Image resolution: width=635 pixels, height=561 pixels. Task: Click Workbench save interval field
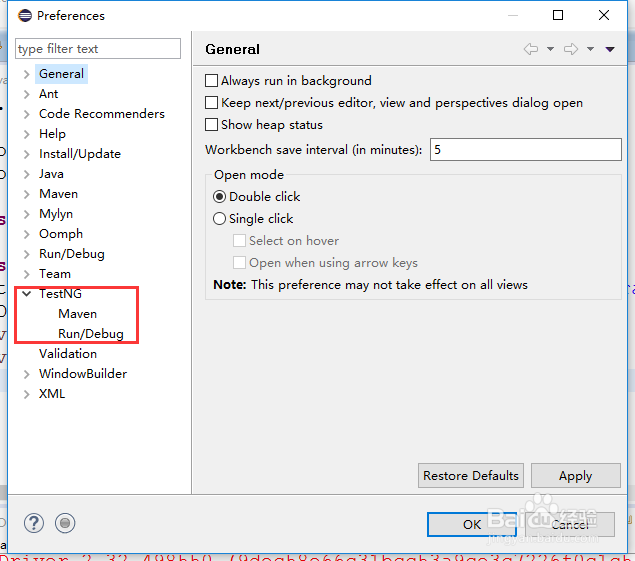[525, 149]
